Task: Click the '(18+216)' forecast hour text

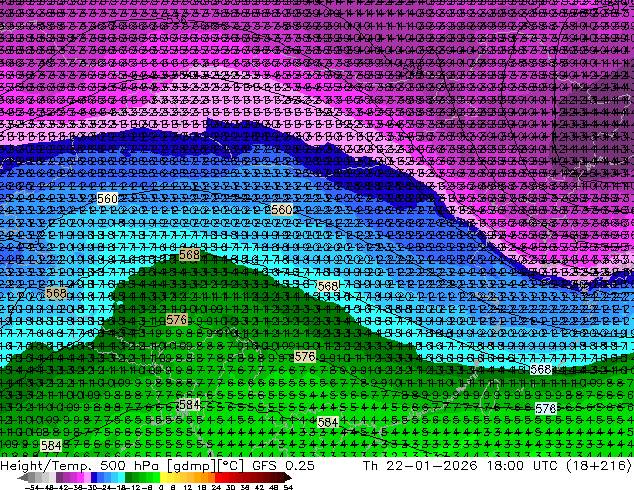Action: click(x=601, y=465)
